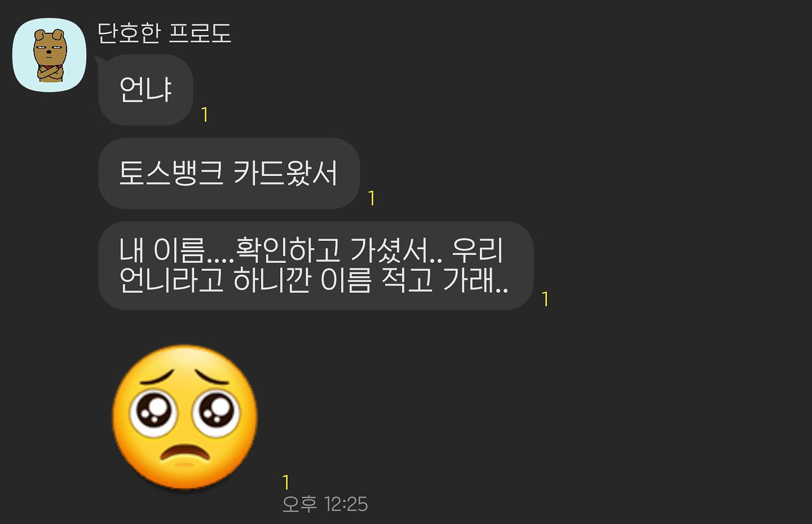Click unread count beside the two-line message
The width and height of the screenshot is (812, 524).
click(545, 299)
